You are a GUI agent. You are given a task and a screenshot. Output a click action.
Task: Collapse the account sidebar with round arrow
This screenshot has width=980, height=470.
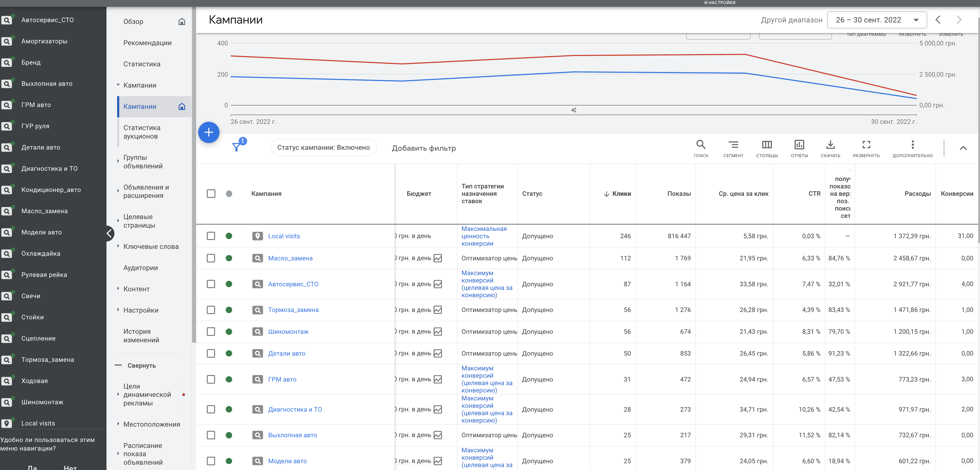click(109, 233)
